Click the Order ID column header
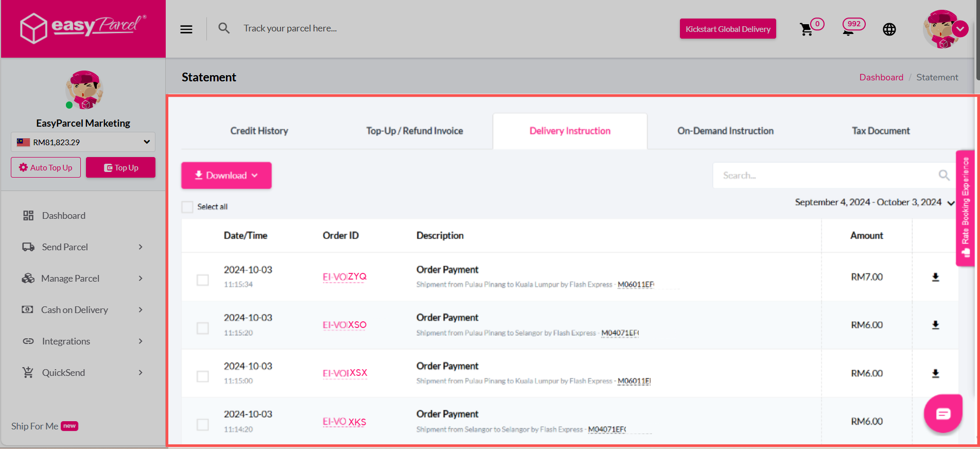The height and width of the screenshot is (449, 980). pos(341,235)
